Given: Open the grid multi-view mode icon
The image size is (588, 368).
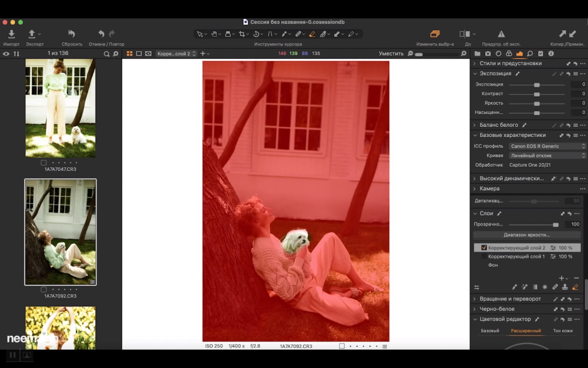Looking at the screenshot, I should click(x=129, y=54).
